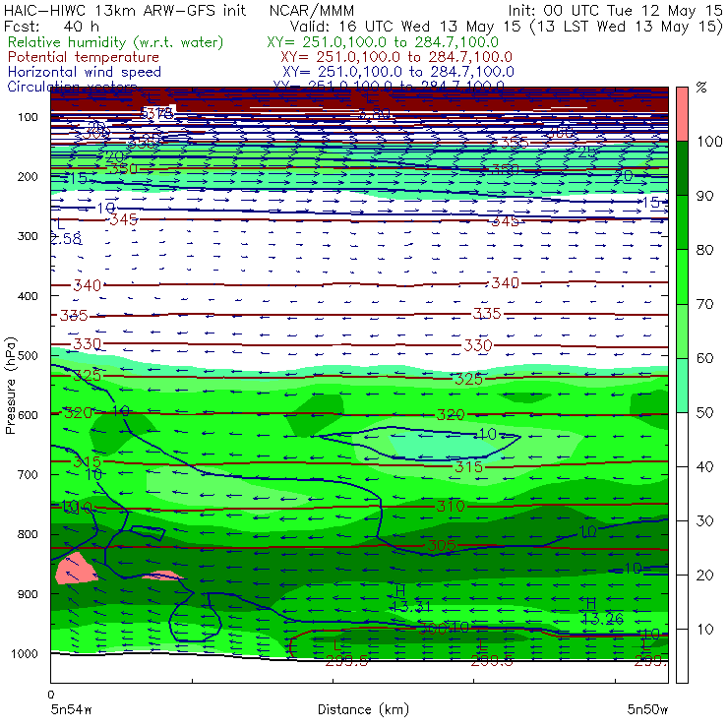Image resolution: width=728 pixels, height=728 pixels.
Task: Click the '70' colorbar scale label
Action: (x=704, y=304)
